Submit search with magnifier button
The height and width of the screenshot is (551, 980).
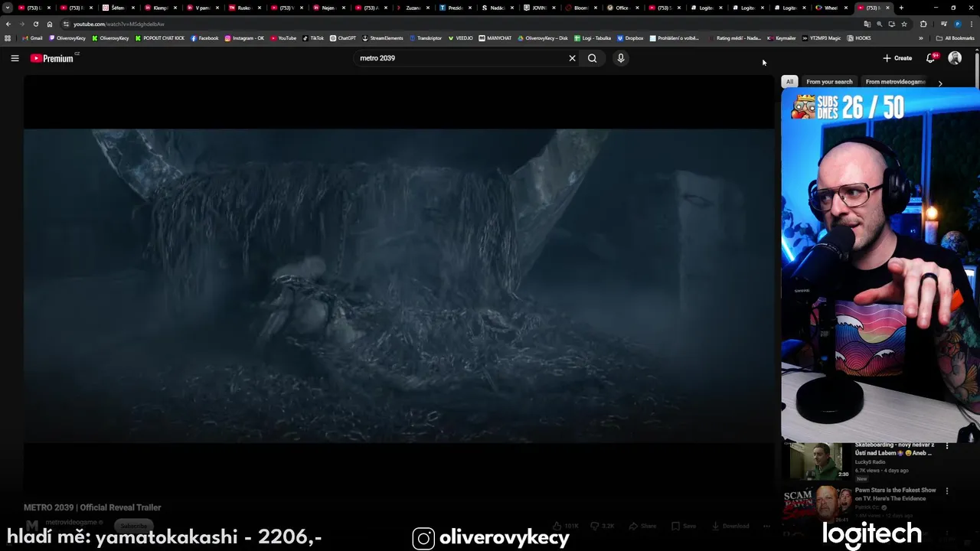click(x=592, y=58)
